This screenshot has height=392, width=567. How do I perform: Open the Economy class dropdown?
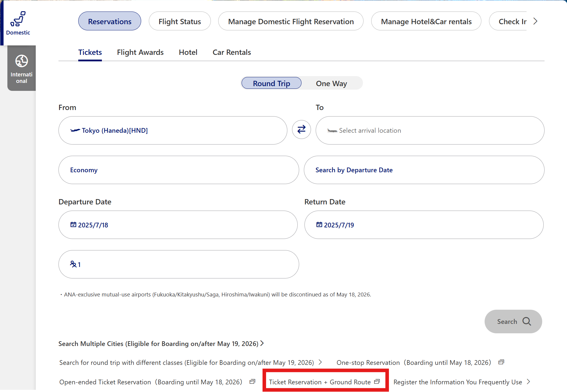178,170
